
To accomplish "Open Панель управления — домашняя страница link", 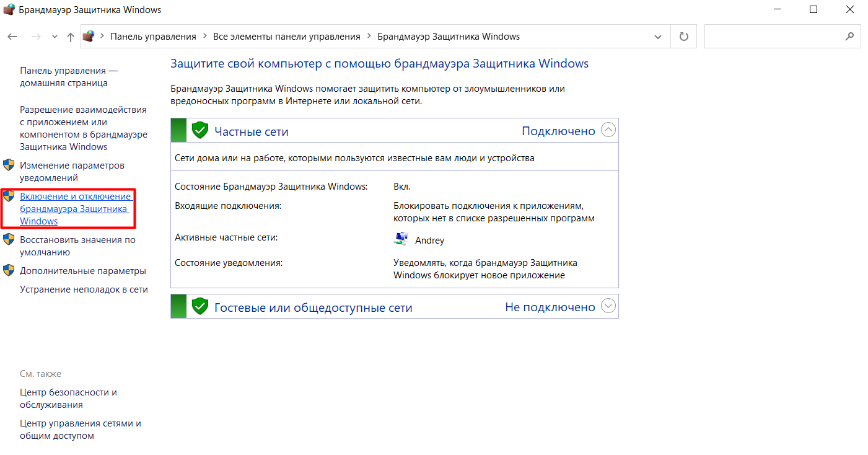I will click(69, 77).
